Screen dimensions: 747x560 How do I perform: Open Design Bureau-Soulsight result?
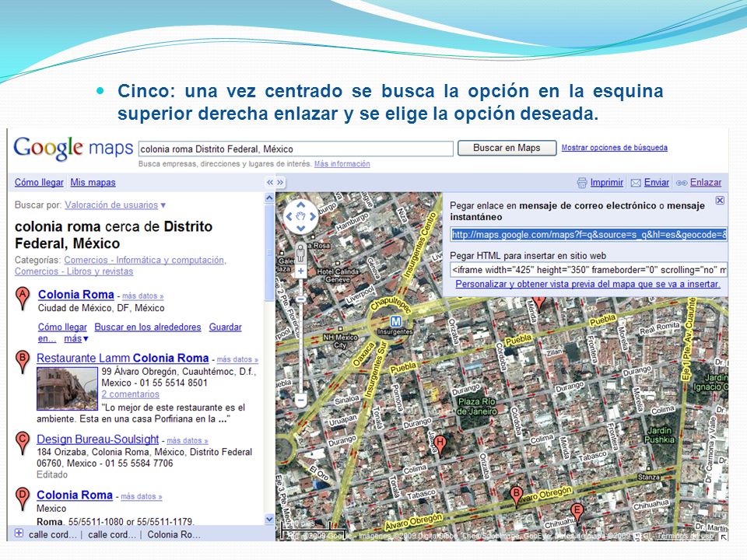pyautogui.click(x=98, y=439)
